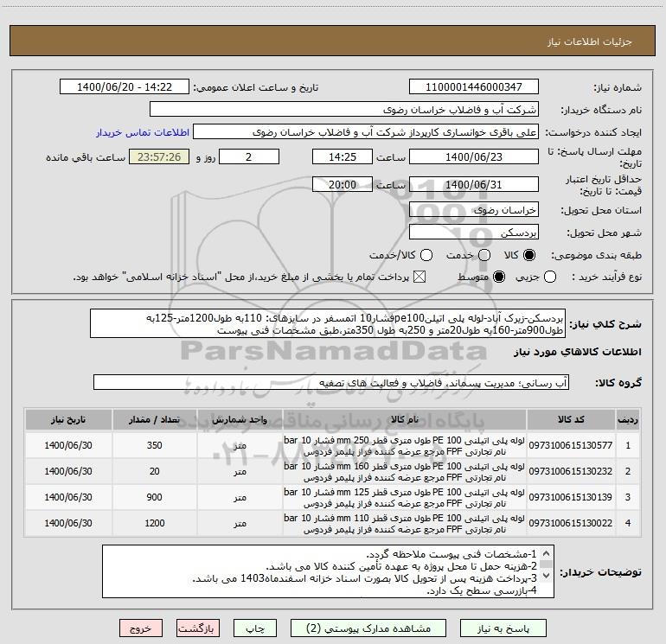
Task: Click need date in row 4
Action: pos(68,523)
